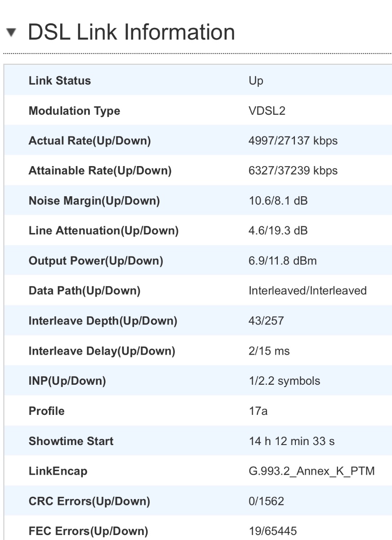Image resolution: width=392 pixels, height=540 pixels.
Task: Click the VDSL2 modulation type value
Action: pyautogui.click(x=267, y=111)
